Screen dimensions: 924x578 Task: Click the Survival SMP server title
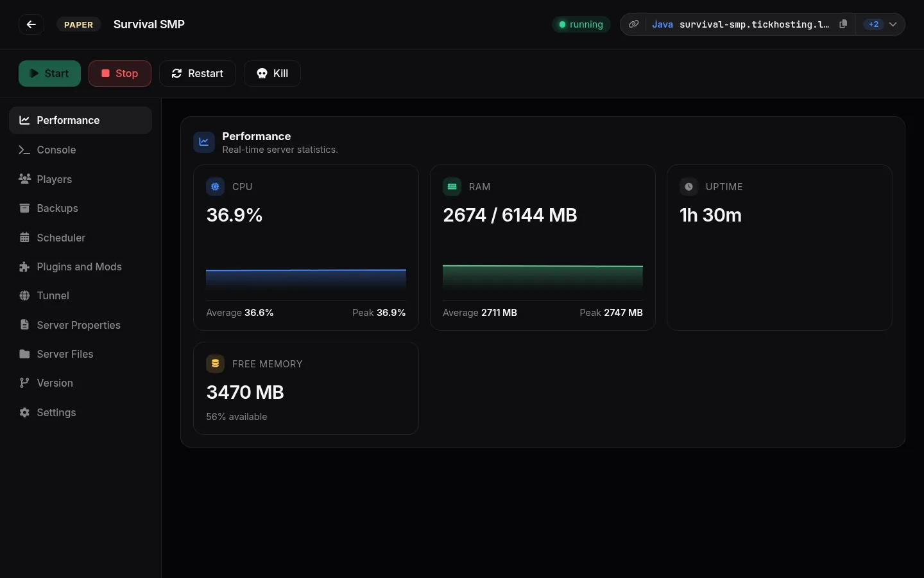[149, 24]
